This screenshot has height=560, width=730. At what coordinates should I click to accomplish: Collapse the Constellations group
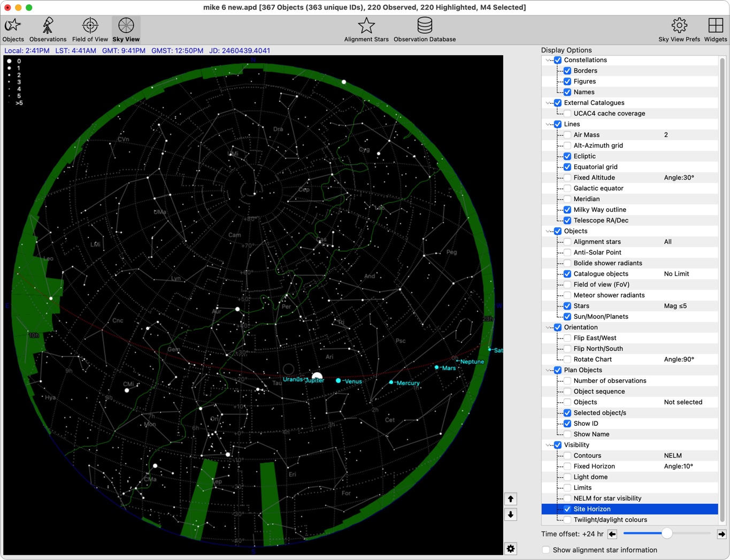click(548, 60)
